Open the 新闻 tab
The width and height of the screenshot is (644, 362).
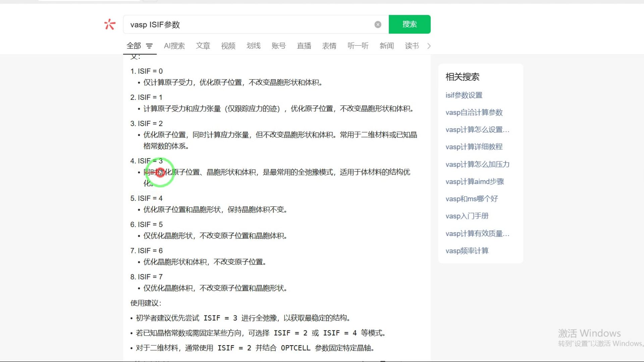[387, 46]
